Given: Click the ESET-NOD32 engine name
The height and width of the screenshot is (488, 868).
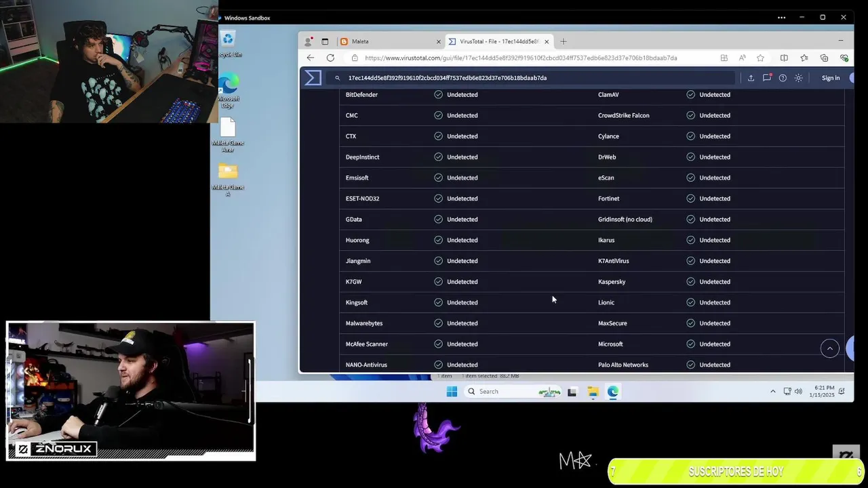Looking at the screenshot, I should [363, 199].
